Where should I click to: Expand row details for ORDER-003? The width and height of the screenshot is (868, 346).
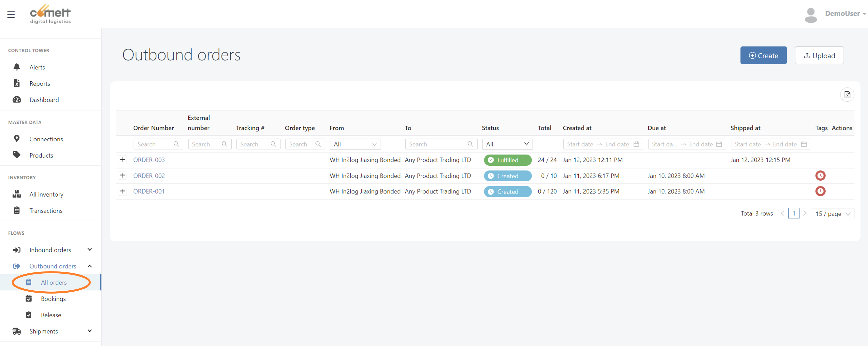[122, 160]
